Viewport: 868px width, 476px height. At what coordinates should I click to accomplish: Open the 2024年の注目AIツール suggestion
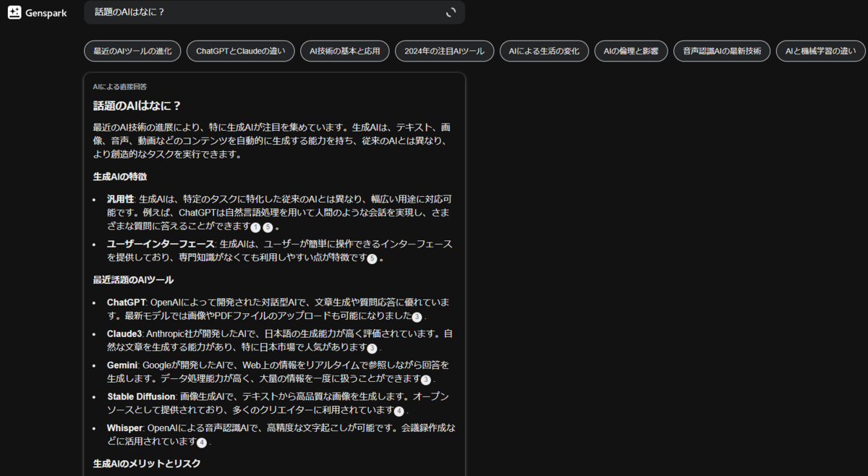(x=445, y=51)
